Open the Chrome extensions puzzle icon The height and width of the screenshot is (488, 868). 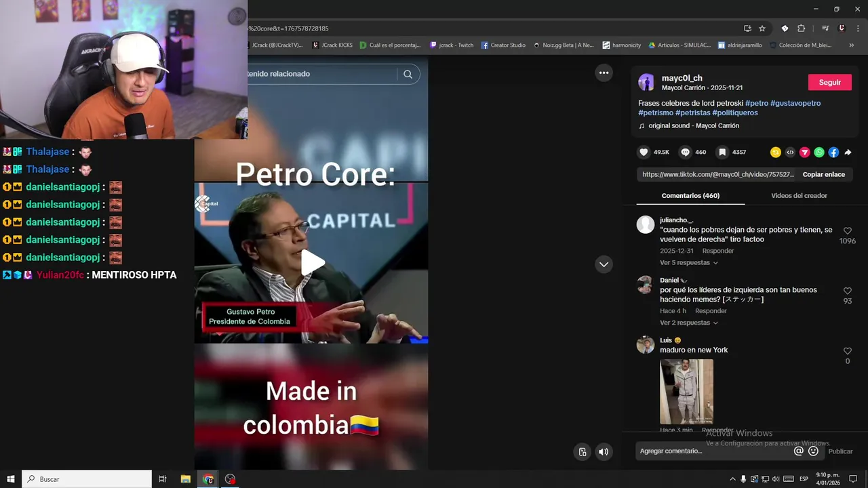point(801,28)
